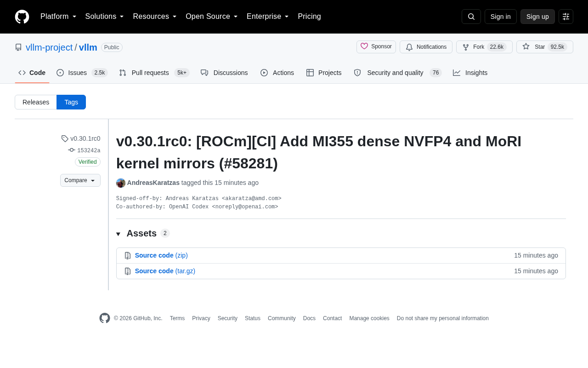Click the Notifications button
588x368 pixels.
(426, 47)
